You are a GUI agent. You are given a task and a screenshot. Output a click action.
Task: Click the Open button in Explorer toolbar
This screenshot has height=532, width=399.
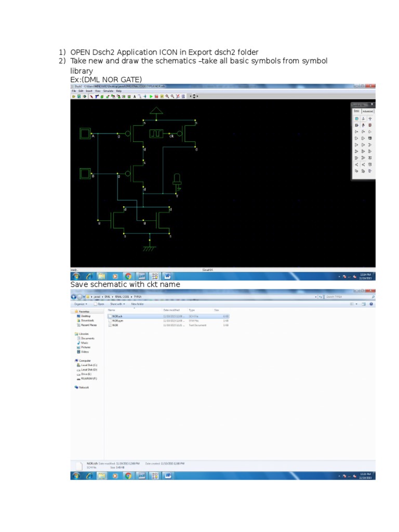click(99, 304)
